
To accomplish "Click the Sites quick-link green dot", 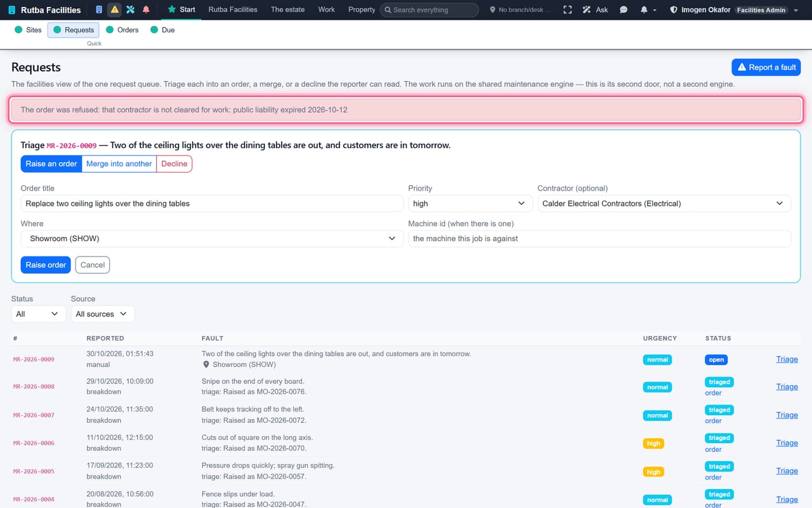I will [18, 30].
